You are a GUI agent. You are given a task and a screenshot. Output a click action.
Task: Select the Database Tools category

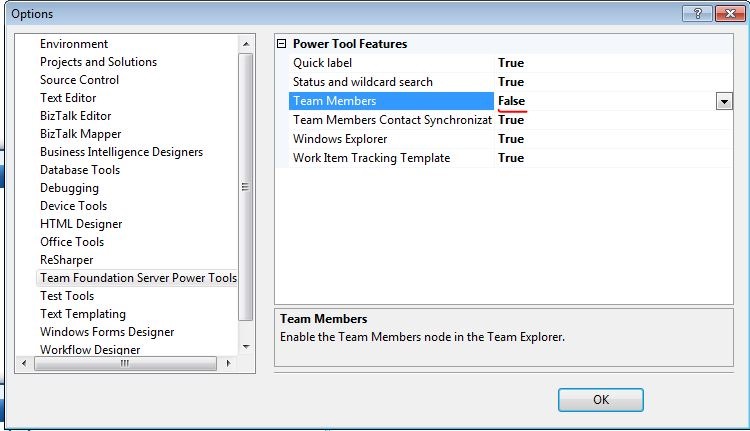coord(80,170)
